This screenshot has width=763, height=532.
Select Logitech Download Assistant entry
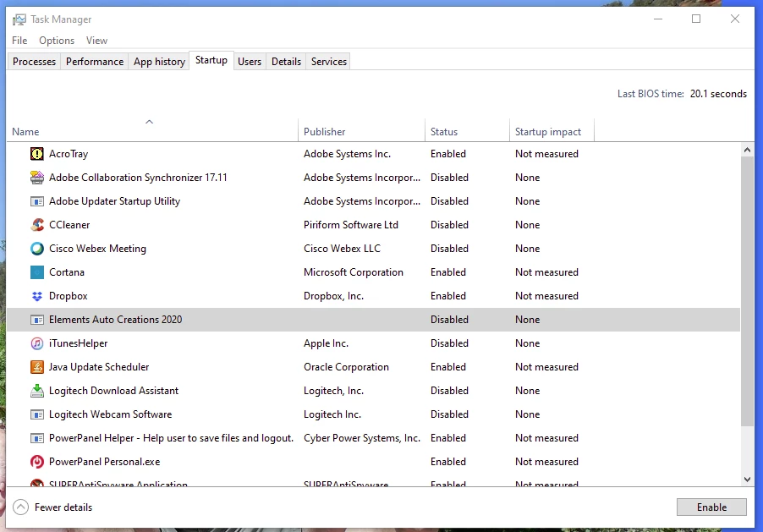point(114,391)
